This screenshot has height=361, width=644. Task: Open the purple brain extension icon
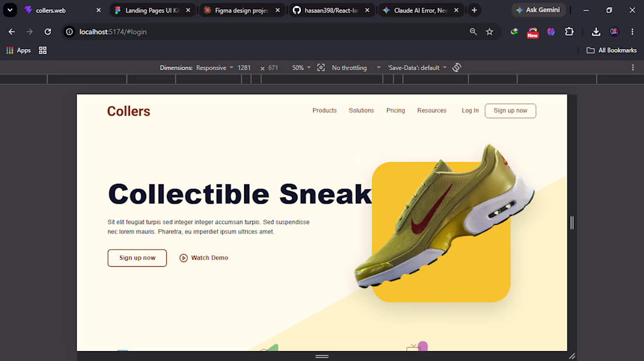pyautogui.click(x=551, y=32)
